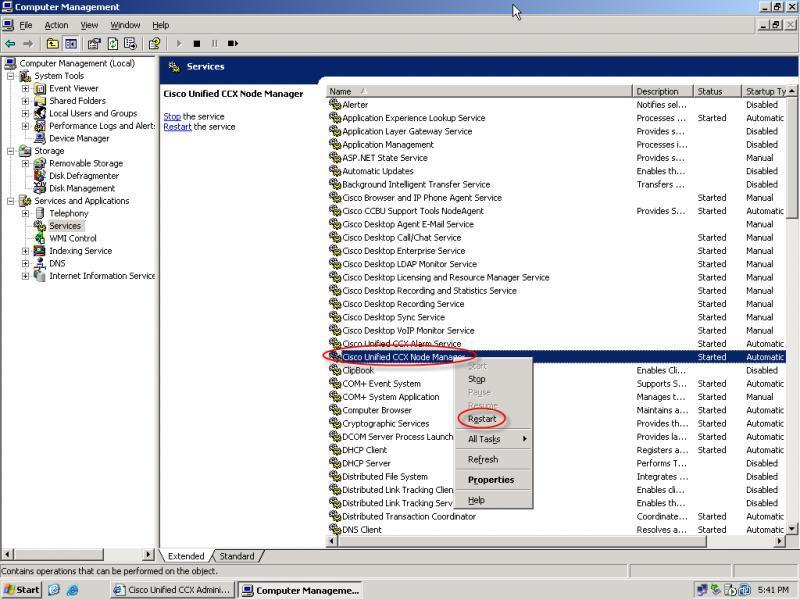Select the WMI Control icon

[40, 238]
